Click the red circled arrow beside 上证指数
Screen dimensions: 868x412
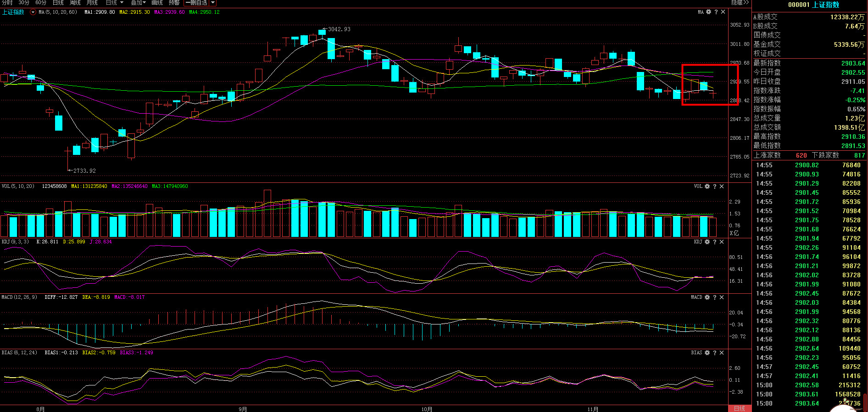click(33, 12)
